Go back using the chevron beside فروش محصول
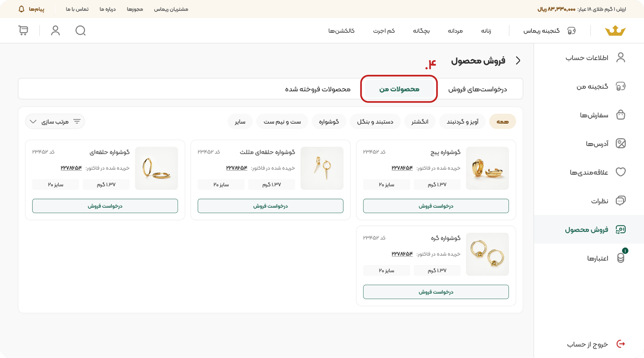Screen dimensions: 644x358 (x=518, y=60)
